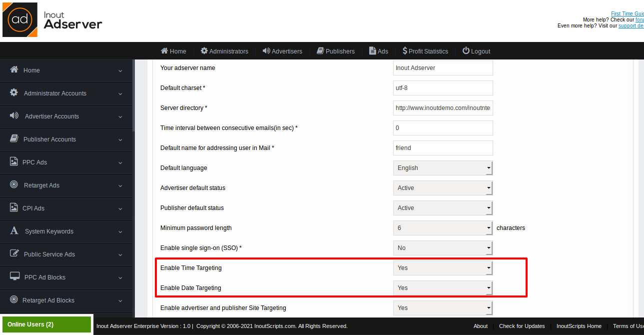Open the Check for Updates link

pyautogui.click(x=522, y=325)
